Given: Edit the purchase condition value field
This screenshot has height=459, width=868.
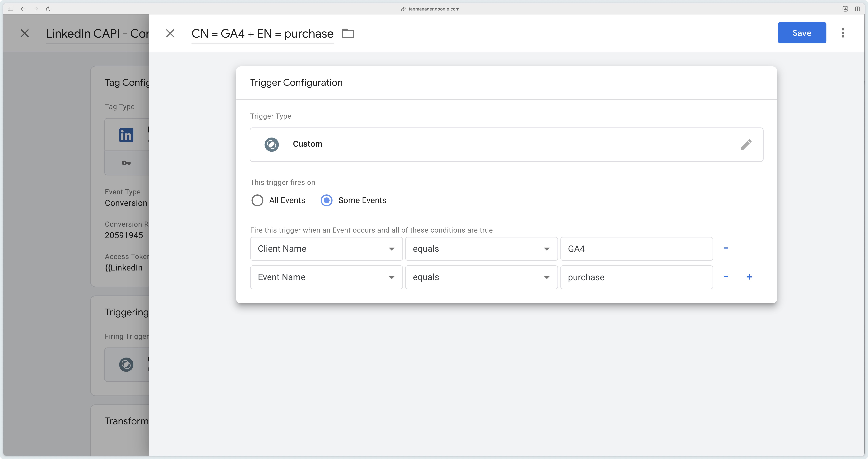Looking at the screenshot, I should pyautogui.click(x=637, y=277).
